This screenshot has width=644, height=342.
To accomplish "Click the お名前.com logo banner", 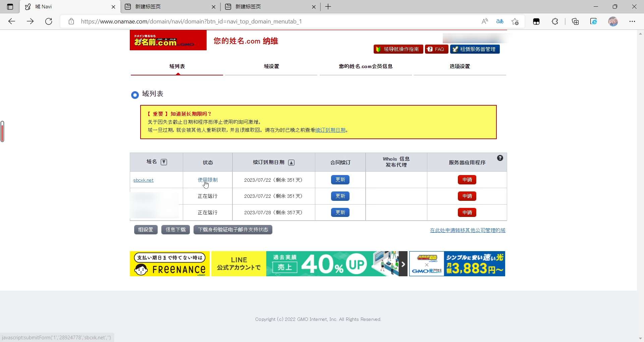I will pos(168,40).
